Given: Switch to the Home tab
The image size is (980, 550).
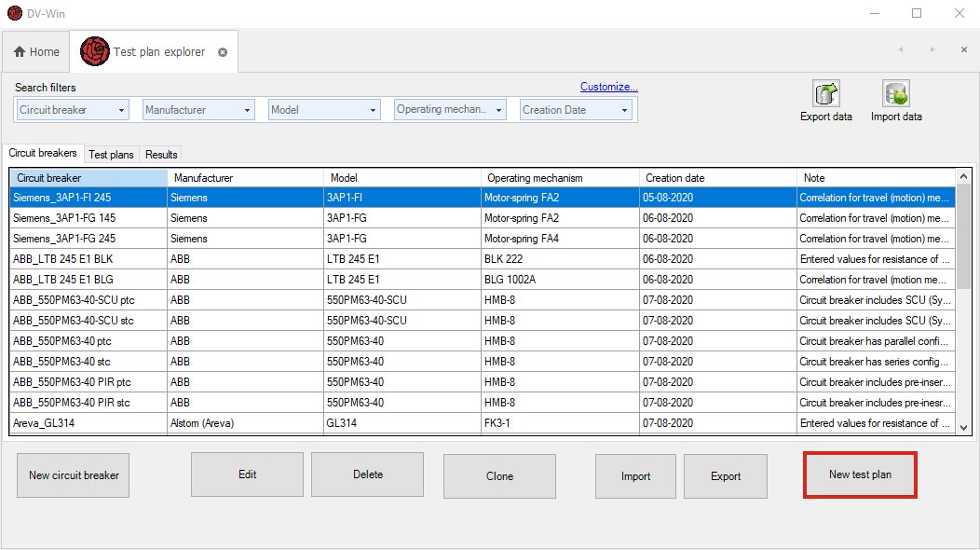Looking at the screenshot, I should (36, 52).
